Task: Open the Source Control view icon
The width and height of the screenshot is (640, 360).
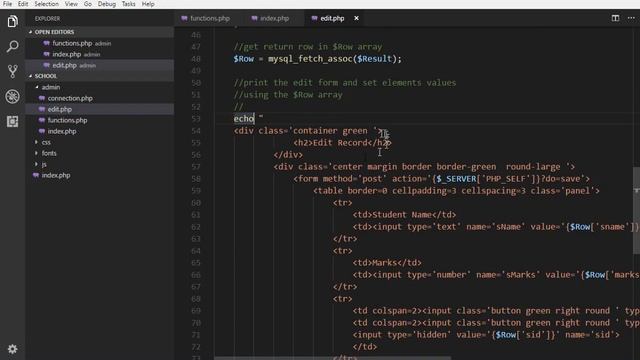Action: click(x=12, y=71)
